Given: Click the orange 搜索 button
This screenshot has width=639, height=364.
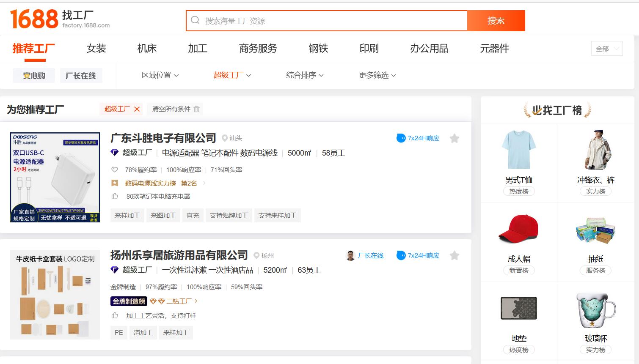Looking at the screenshot, I should [x=496, y=21].
